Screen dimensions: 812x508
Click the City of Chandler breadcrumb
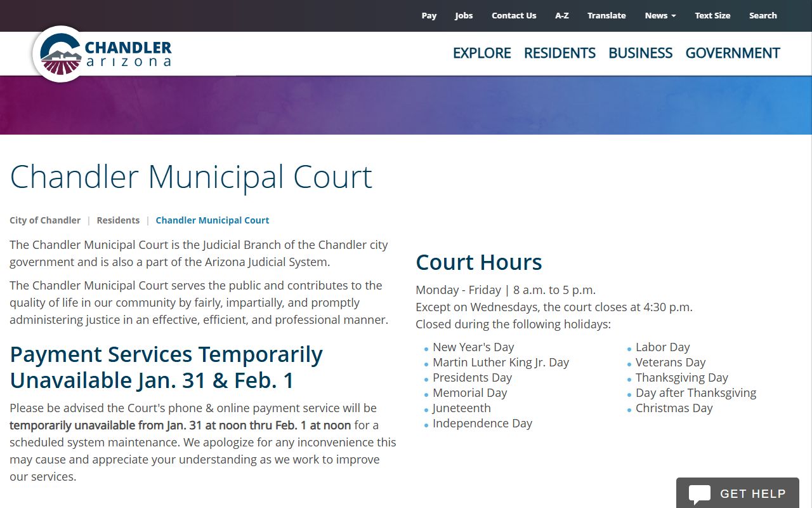pos(45,220)
